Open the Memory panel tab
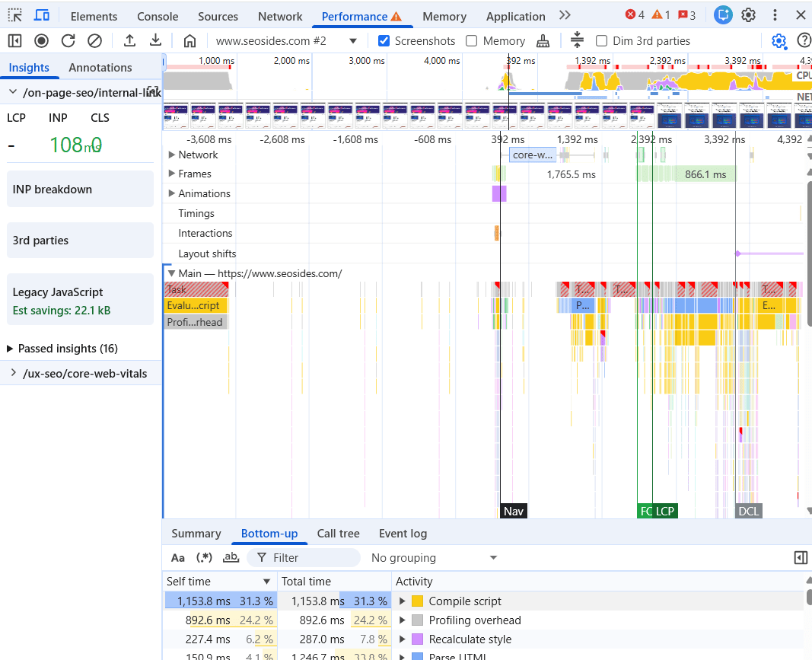 click(444, 17)
